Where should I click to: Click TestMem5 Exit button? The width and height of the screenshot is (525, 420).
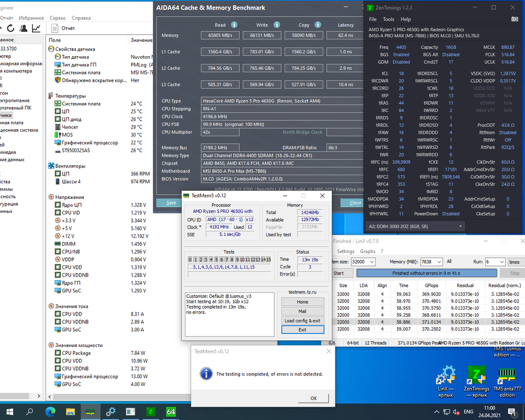pos(303,330)
